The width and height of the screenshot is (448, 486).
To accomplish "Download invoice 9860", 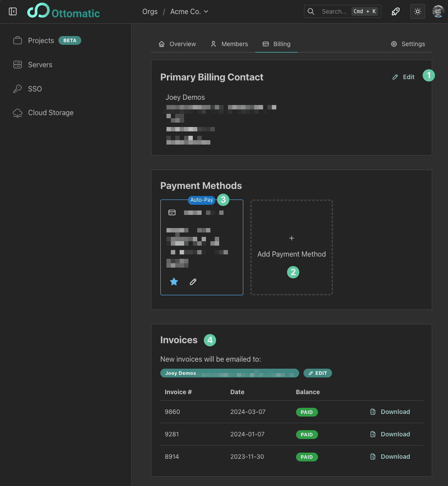I will (390, 412).
